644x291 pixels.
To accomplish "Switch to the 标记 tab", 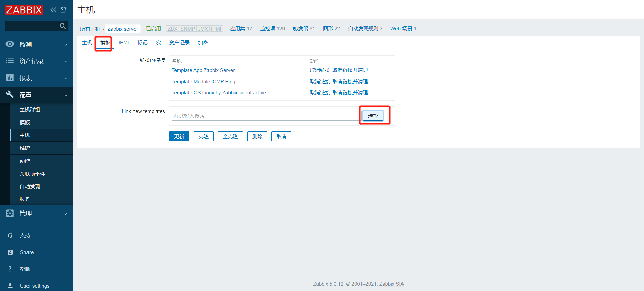I will [142, 42].
